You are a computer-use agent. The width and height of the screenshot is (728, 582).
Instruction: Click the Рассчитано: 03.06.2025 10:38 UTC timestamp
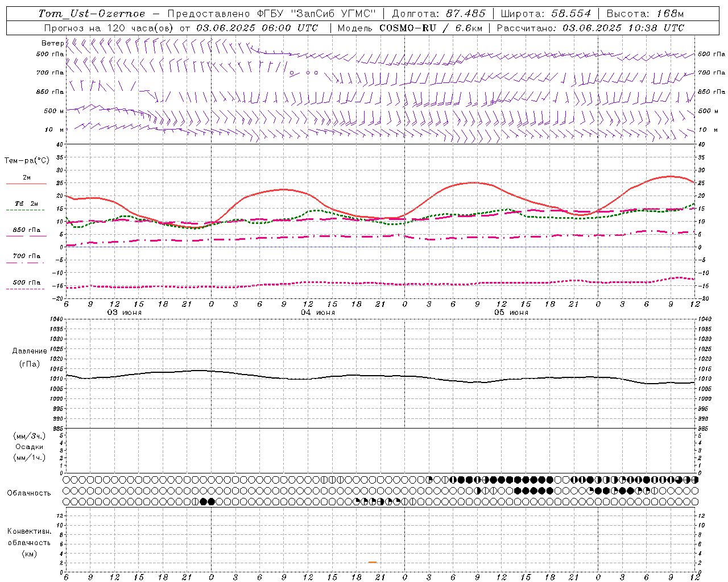590,28
